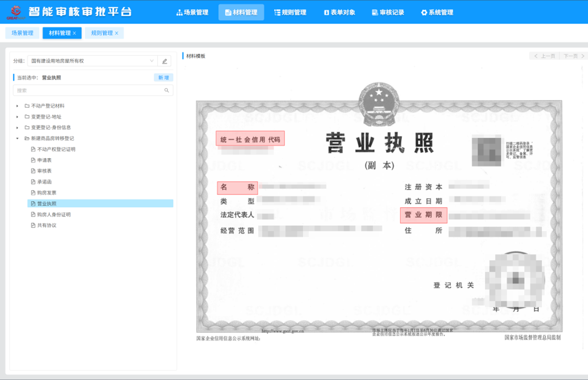Click the magnifier search icon in tree panel
588x380 pixels.
click(x=166, y=90)
